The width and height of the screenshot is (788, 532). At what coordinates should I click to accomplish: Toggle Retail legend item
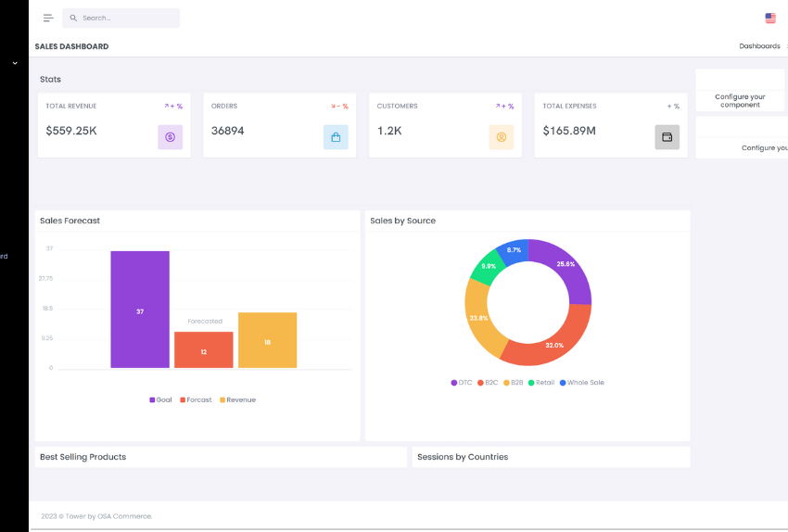[541, 382]
